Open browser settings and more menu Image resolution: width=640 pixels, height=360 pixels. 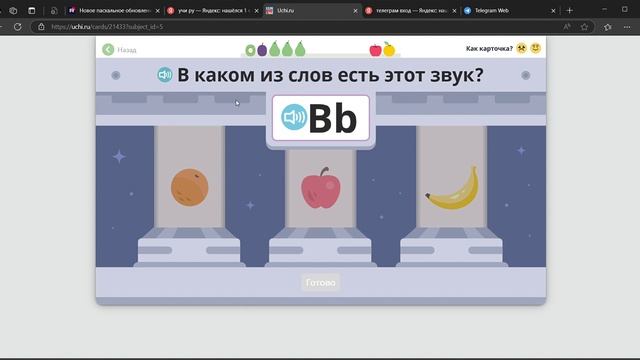click(x=627, y=27)
